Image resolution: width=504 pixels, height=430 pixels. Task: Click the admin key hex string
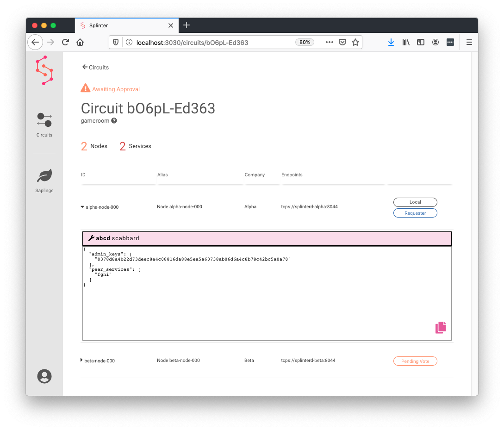tap(193, 259)
